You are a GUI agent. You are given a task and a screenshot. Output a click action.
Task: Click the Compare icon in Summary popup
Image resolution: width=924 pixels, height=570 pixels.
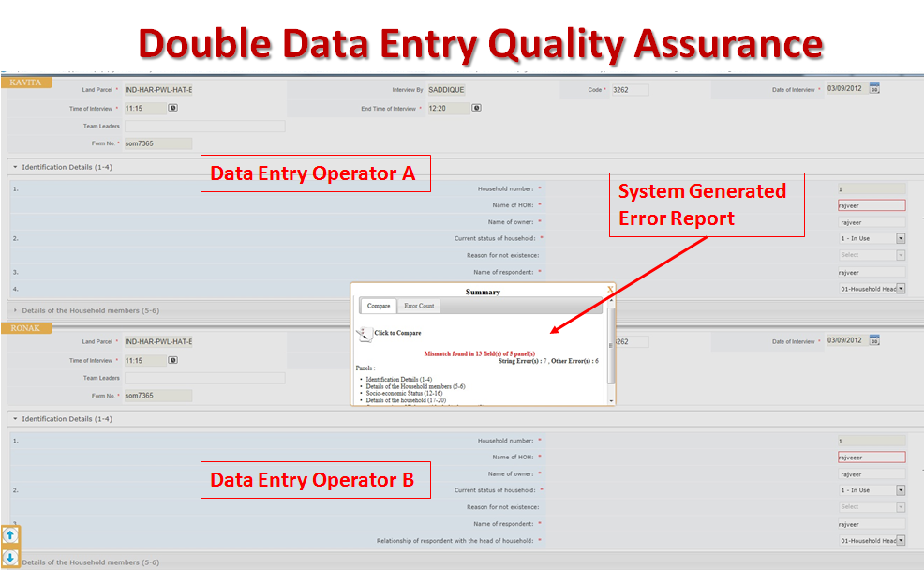pos(365,333)
